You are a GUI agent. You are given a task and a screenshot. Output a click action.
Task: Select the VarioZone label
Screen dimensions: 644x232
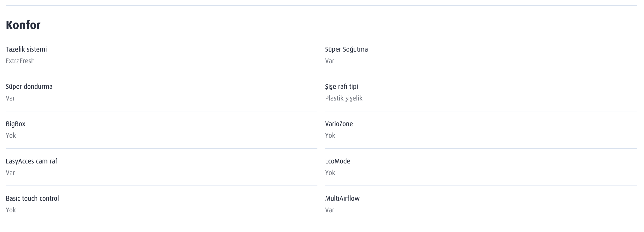point(339,124)
